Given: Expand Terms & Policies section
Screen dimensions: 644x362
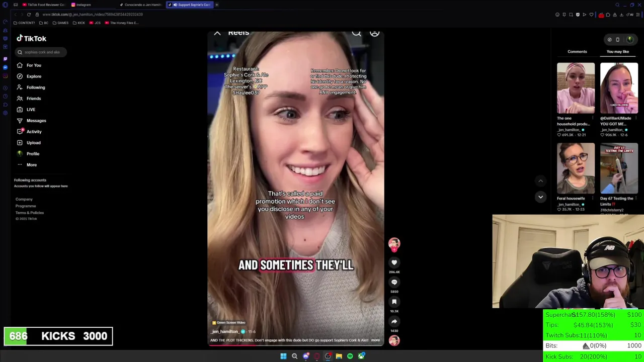Looking at the screenshot, I should [30, 213].
